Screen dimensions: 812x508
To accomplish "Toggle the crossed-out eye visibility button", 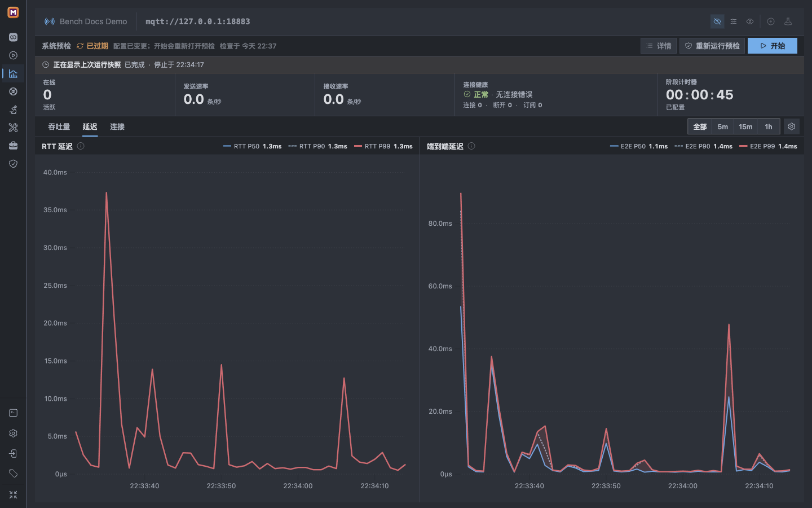I will point(717,21).
